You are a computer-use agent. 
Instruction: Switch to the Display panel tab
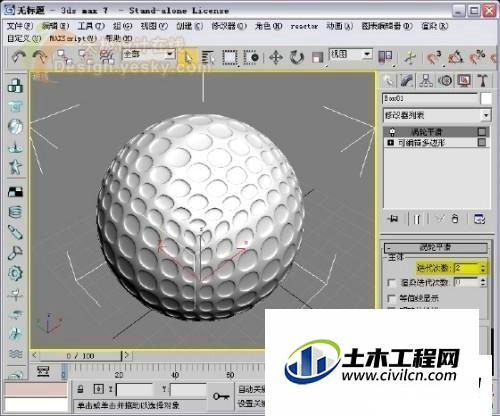tap(464, 81)
